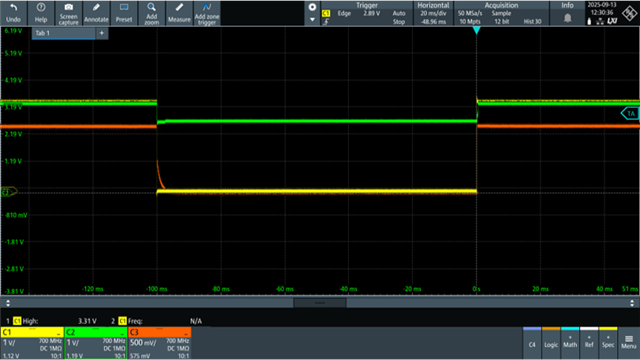Select Tab 1 waveform tab
The image size is (640, 360).
(63, 33)
